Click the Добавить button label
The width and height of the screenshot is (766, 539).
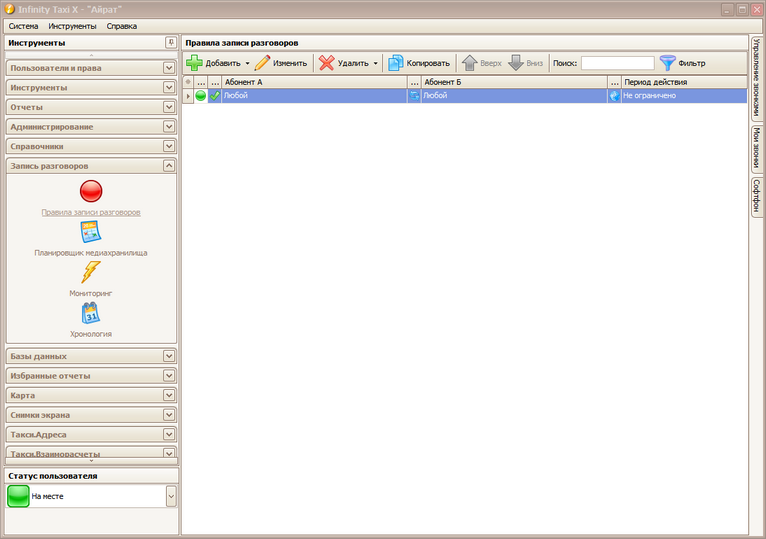pyautogui.click(x=223, y=64)
